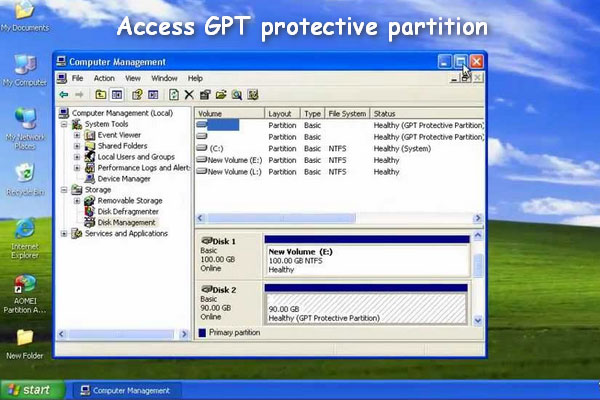The width and height of the screenshot is (600, 400).
Task: Click the Delete X toolbar icon
Action: pyautogui.click(x=189, y=95)
